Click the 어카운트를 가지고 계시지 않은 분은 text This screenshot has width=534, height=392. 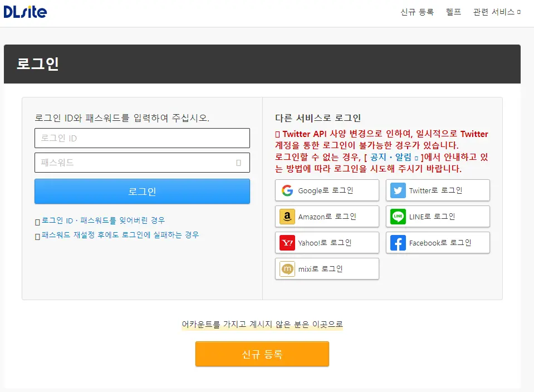pos(245,324)
